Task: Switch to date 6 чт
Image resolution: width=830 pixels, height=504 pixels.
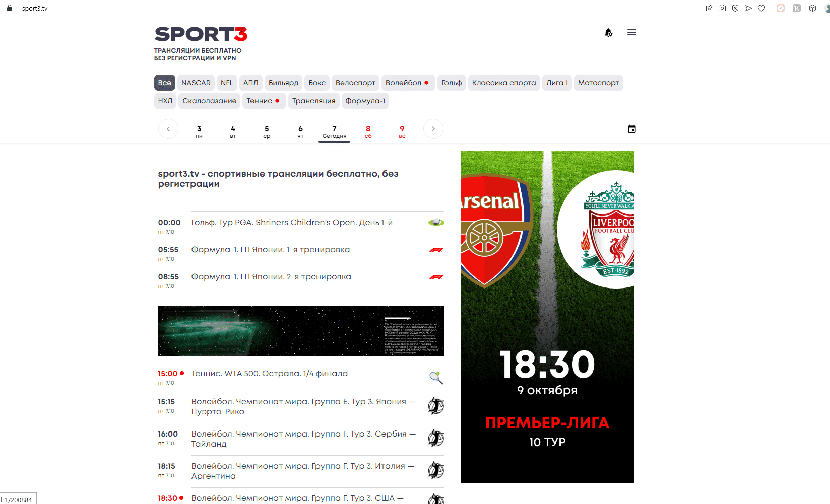Action: point(300,131)
